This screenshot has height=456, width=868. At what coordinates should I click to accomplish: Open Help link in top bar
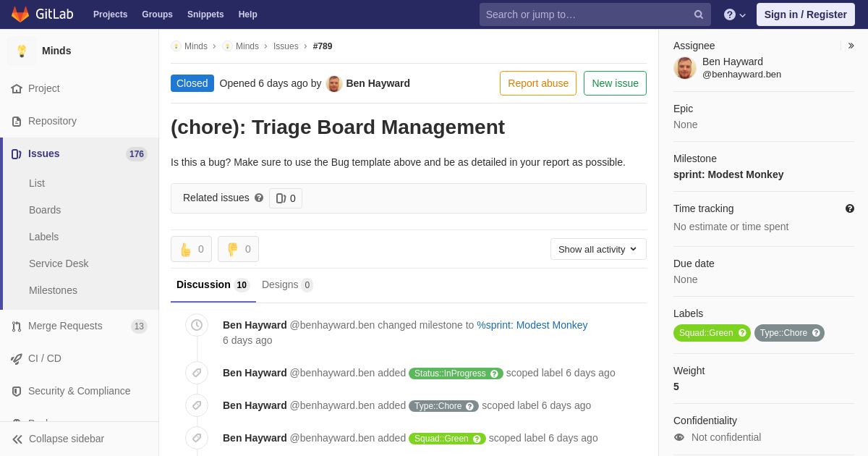point(248,14)
